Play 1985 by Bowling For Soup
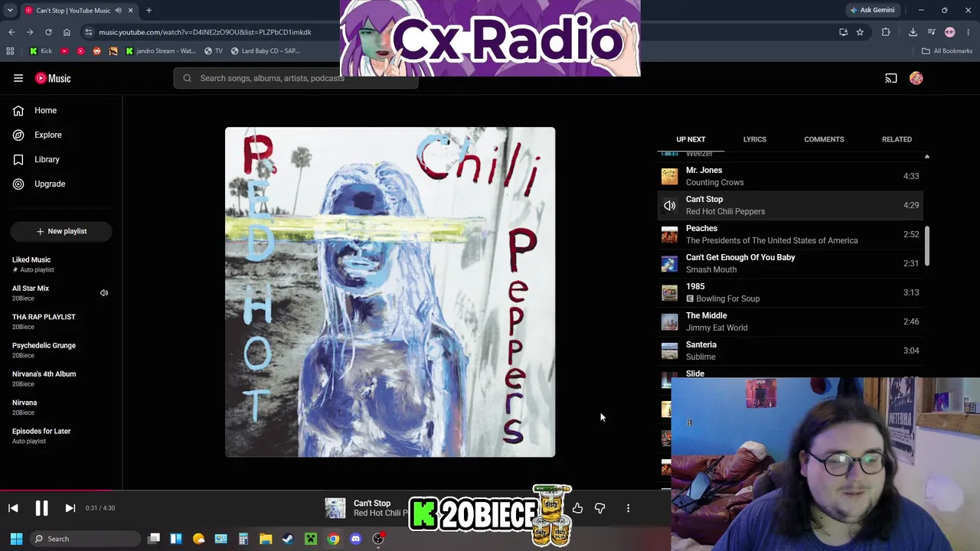Image resolution: width=980 pixels, height=551 pixels. (790, 292)
